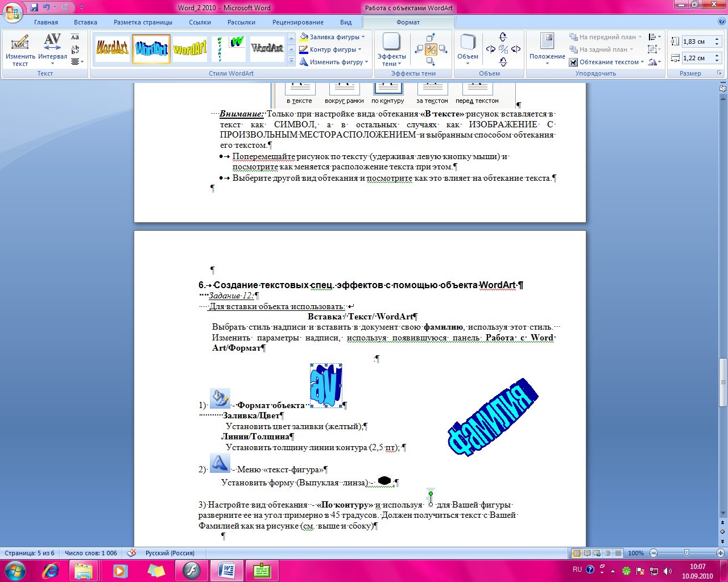Open Контур фигуры outline dropdown
The height and width of the screenshot is (582, 728).
coord(331,49)
